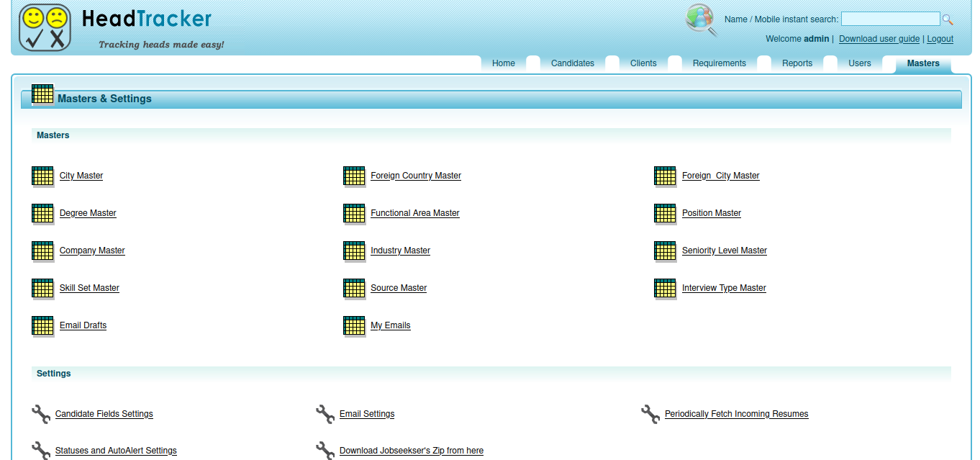This screenshot has height=460, width=980.
Task: Switch to the Candidates tab
Action: tap(573, 63)
